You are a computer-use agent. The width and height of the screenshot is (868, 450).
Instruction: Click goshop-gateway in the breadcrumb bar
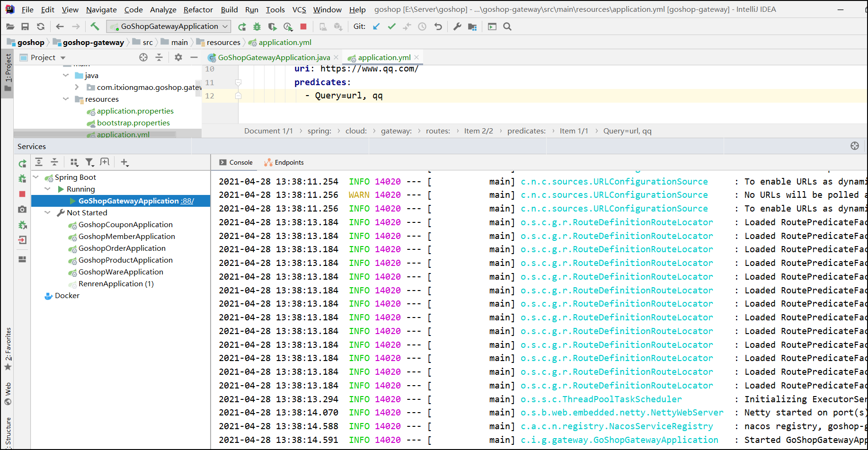[x=93, y=42]
